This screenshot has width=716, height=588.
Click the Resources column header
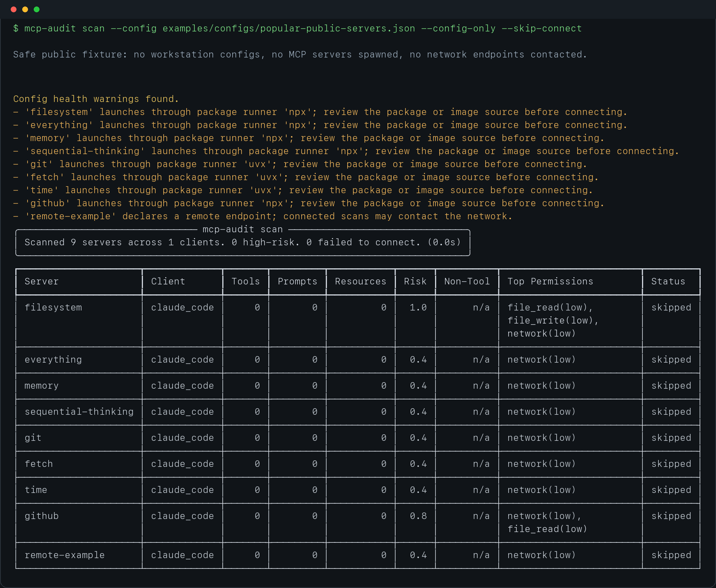[x=361, y=281]
